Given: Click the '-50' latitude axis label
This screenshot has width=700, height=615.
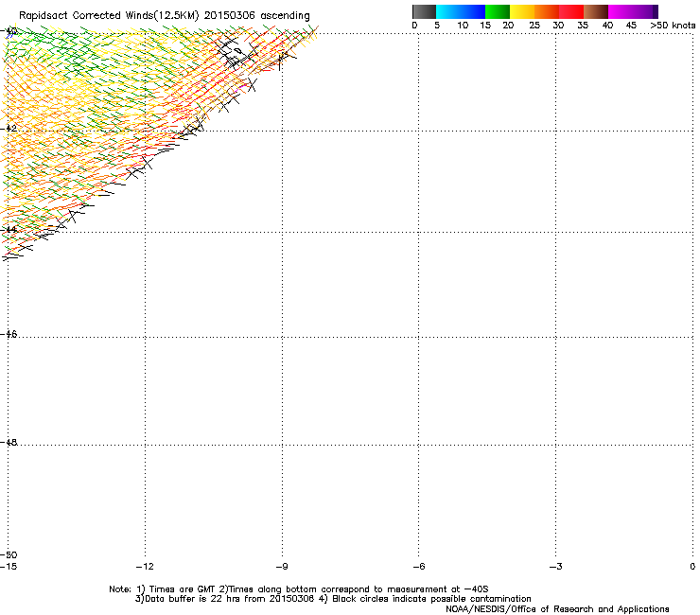Looking at the screenshot, I should [x=9, y=554].
